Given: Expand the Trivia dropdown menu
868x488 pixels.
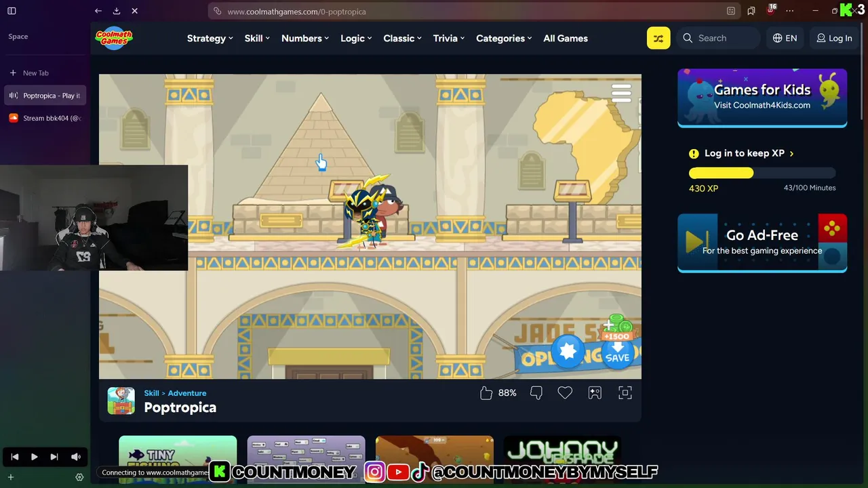Looking at the screenshot, I should [449, 39].
